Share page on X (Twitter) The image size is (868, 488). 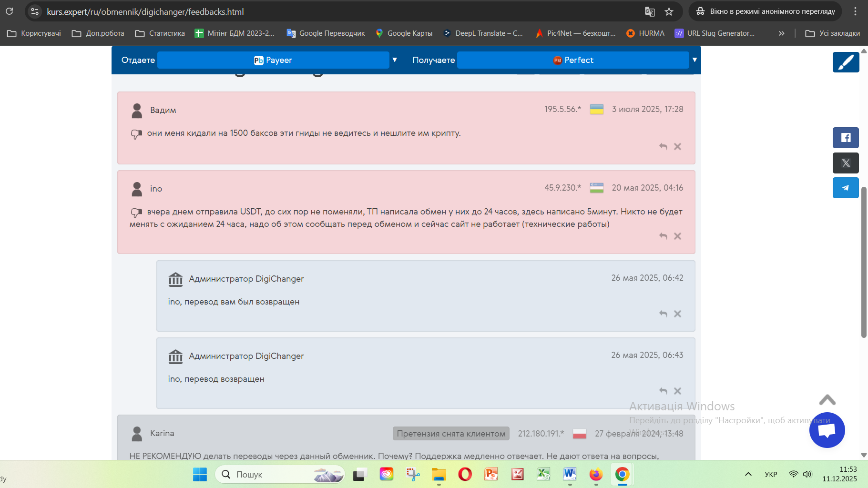point(846,163)
